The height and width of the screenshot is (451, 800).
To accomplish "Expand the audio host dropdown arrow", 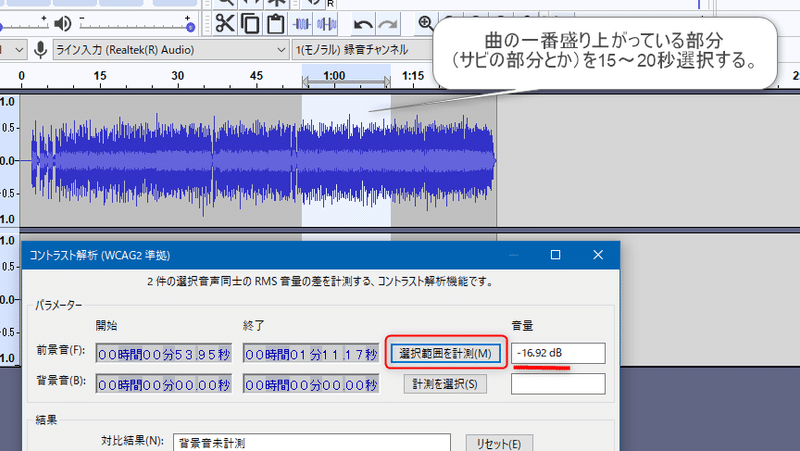I will point(19,50).
